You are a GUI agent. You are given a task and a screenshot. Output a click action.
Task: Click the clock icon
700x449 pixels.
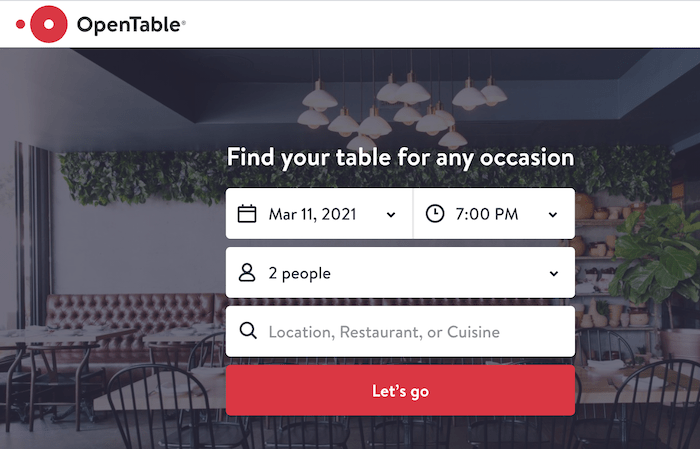coord(435,213)
